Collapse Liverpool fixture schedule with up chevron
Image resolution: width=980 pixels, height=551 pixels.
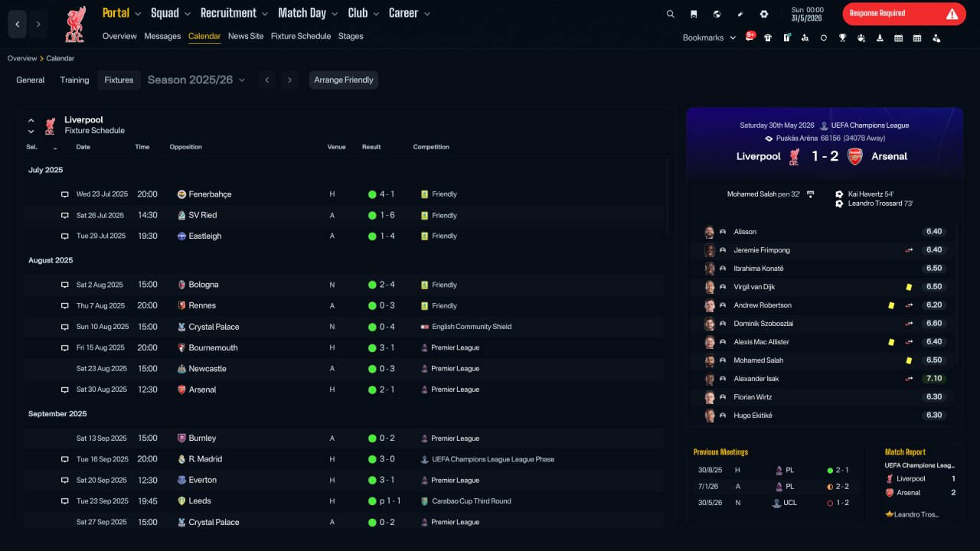click(31, 120)
